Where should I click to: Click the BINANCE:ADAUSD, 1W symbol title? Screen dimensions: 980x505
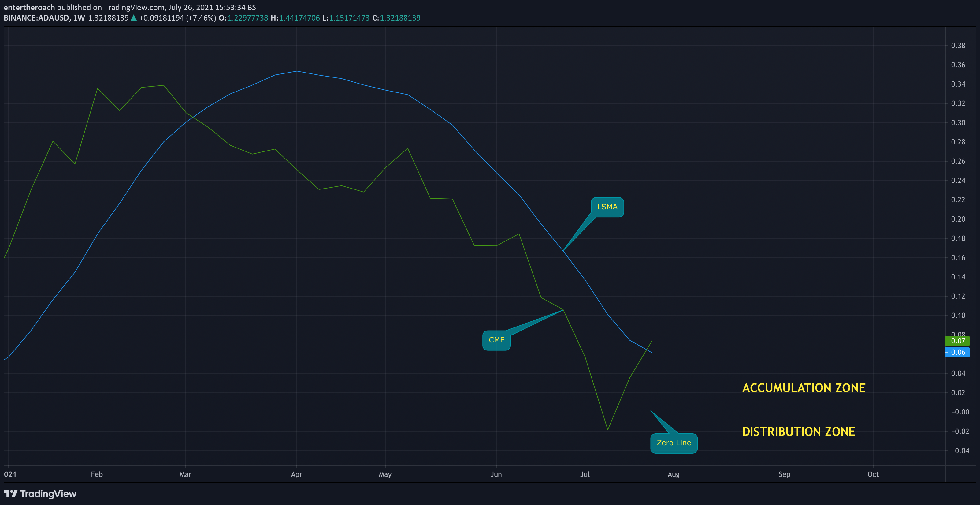tap(44, 18)
